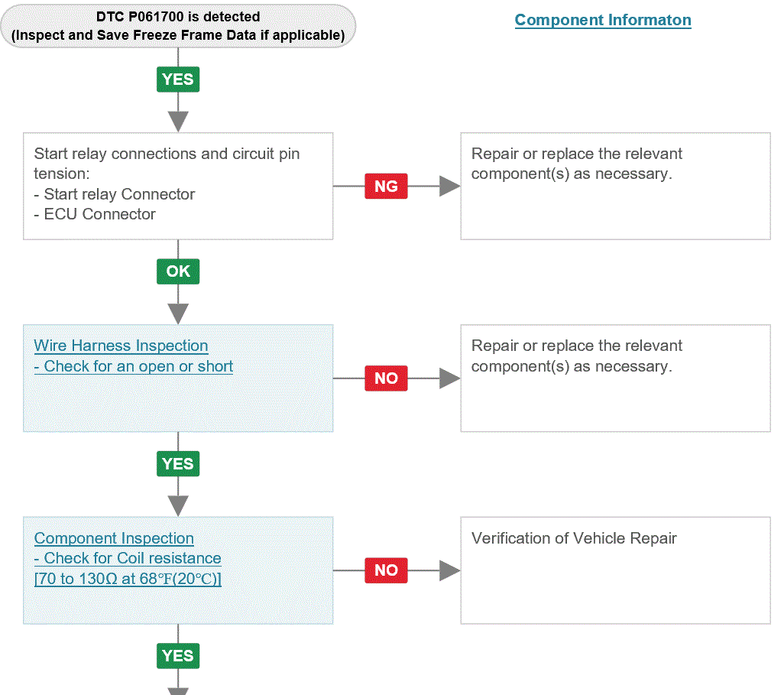The image size is (784, 695).
Task: Click the YES badge below Wire Harness Inspection
Action: (x=178, y=463)
